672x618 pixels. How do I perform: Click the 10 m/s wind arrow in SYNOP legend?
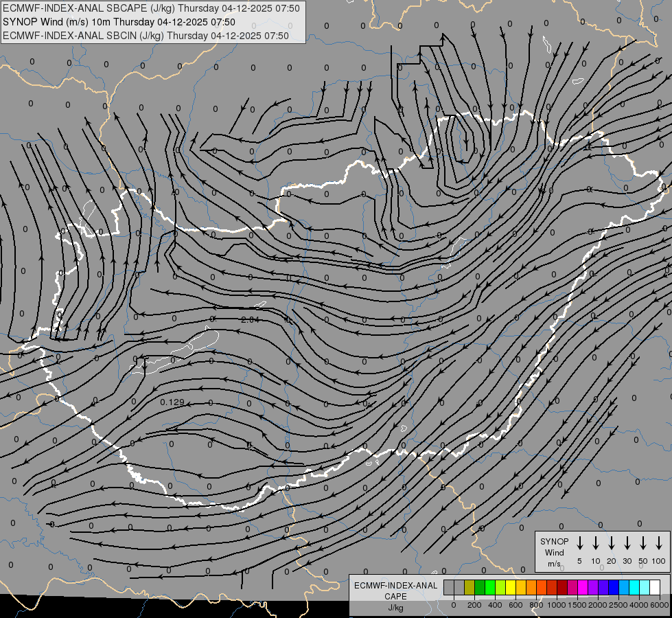tap(596, 543)
